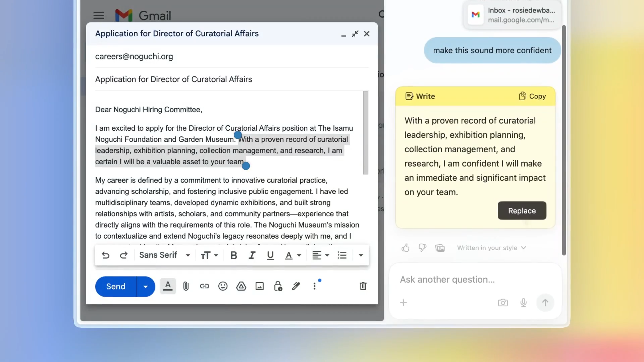Toggle bold formatting
Screen dimensions: 644x362
point(234,255)
